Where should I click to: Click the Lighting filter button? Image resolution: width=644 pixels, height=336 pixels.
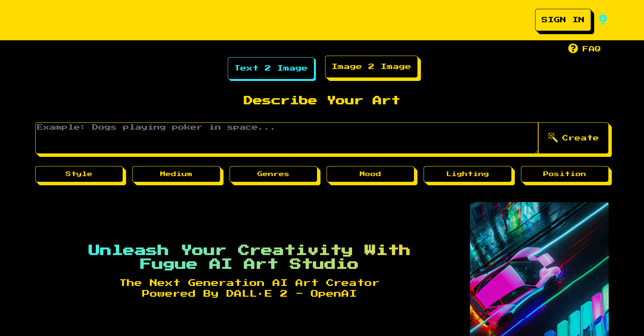click(x=467, y=174)
